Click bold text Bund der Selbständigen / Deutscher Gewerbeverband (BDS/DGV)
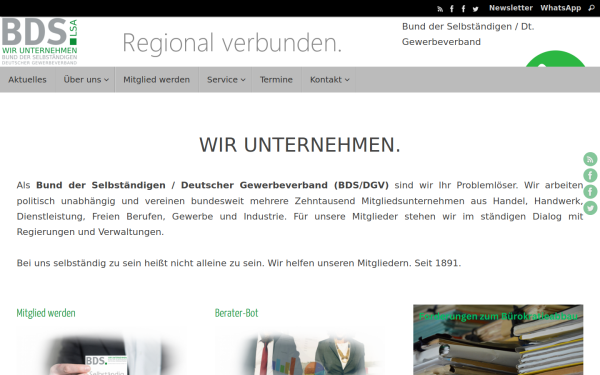The width and height of the screenshot is (600, 375). coord(212,185)
